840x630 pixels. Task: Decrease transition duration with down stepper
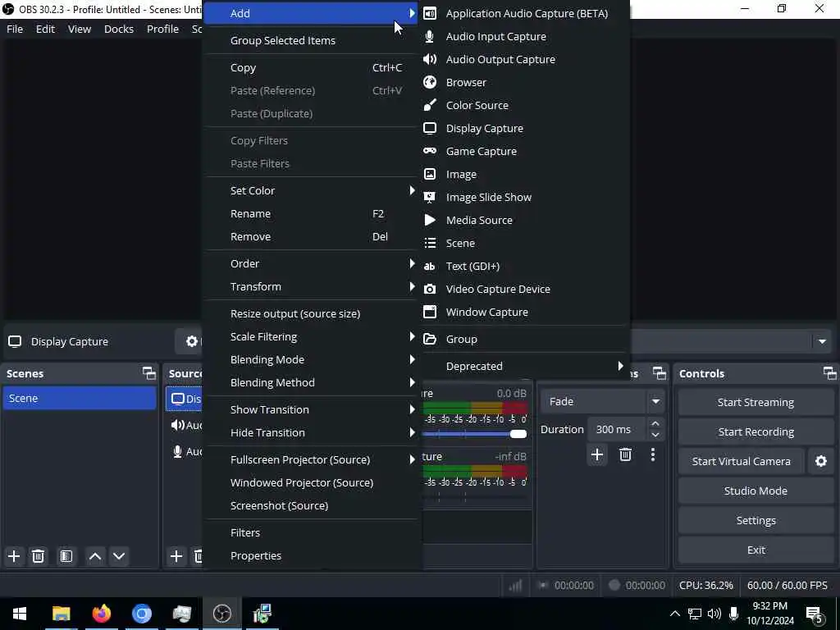655,435
